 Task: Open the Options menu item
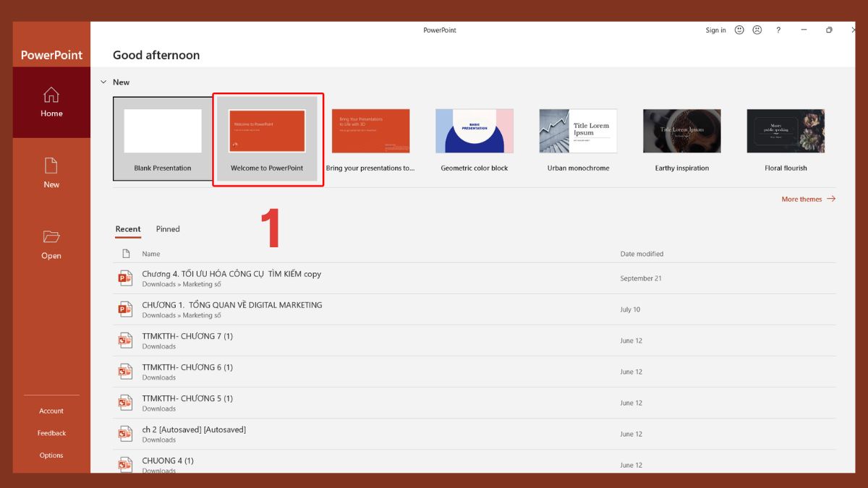tap(51, 455)
